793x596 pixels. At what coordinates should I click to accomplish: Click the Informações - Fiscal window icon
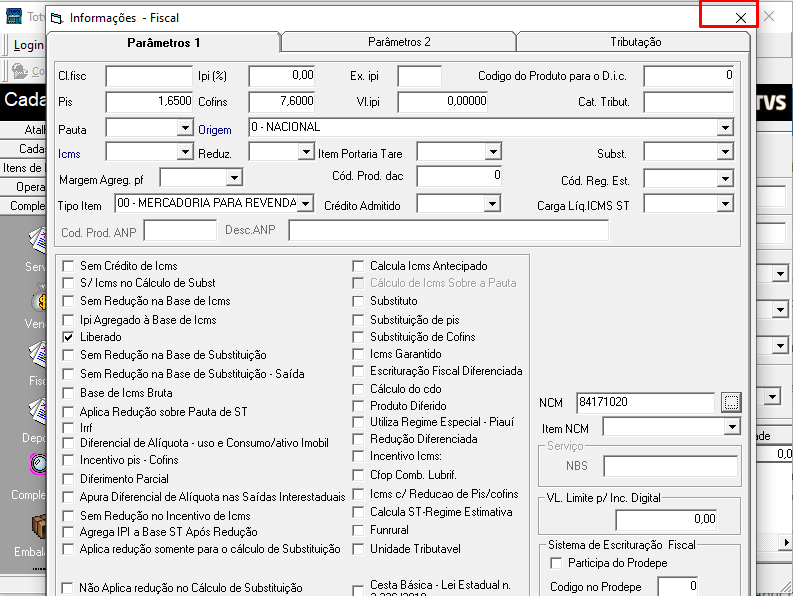(57, 18)
